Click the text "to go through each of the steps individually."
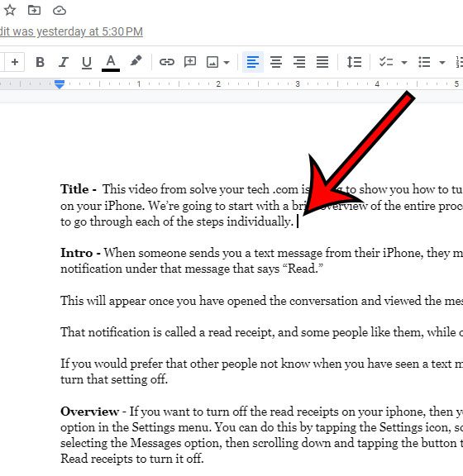Screen dimensions: 463x476 tap(176, 221)
